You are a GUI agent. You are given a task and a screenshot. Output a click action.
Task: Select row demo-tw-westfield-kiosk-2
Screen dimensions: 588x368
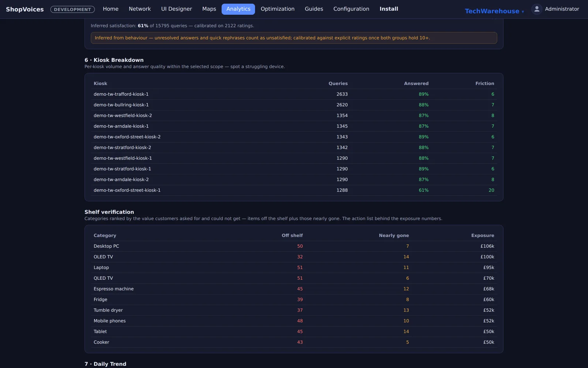tap(294, 116)
